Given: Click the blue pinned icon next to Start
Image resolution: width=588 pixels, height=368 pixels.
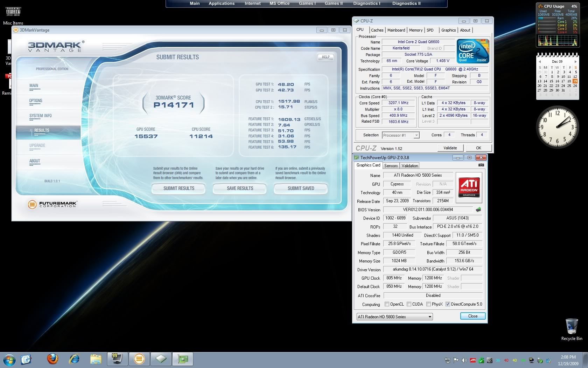Looking at the screenshot, I should 26,359.
